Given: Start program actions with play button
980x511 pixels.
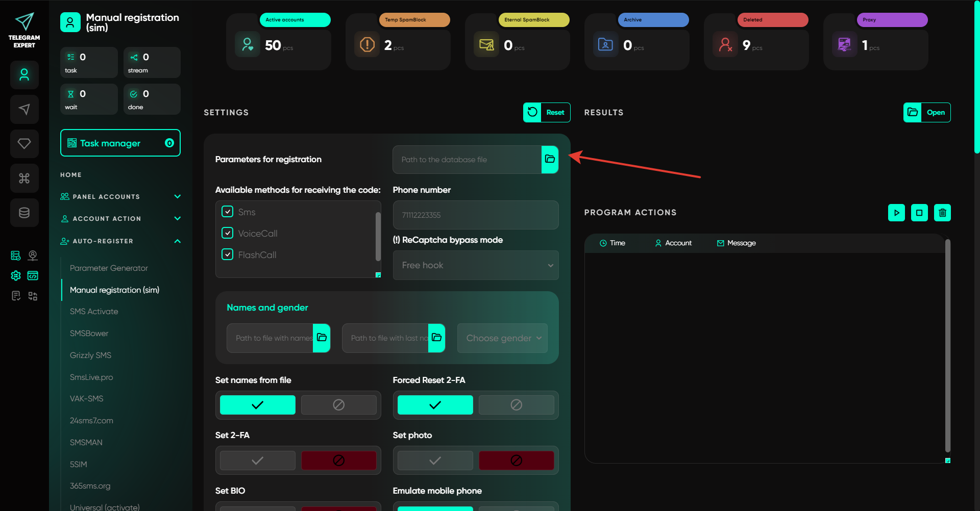Looking at the screenshot, I should coord(896,213).
